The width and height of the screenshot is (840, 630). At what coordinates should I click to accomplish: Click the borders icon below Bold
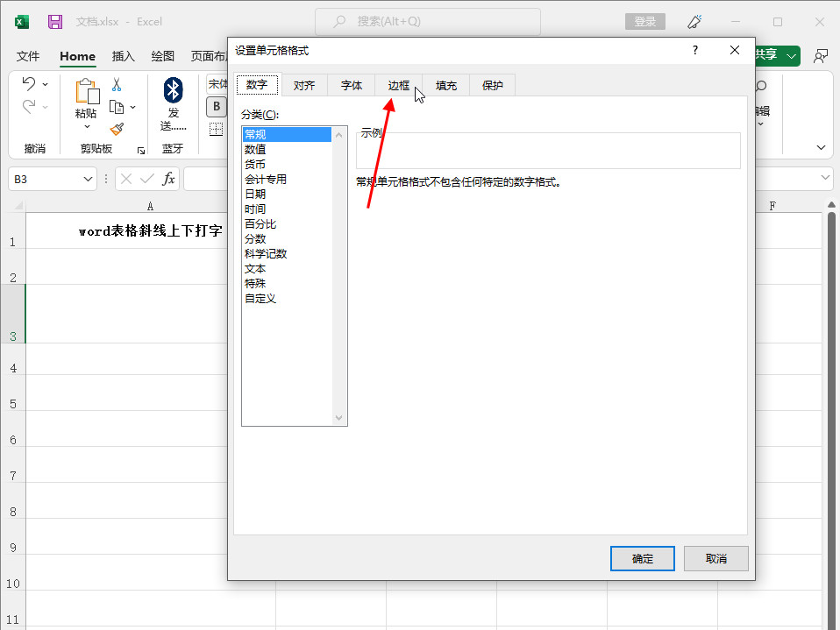coord(216,129)
